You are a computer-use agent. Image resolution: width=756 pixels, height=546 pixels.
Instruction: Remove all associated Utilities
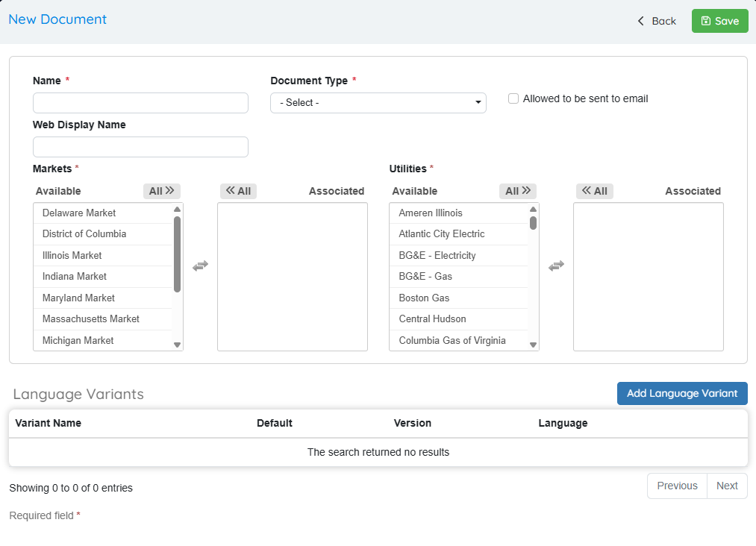point(595,191)
